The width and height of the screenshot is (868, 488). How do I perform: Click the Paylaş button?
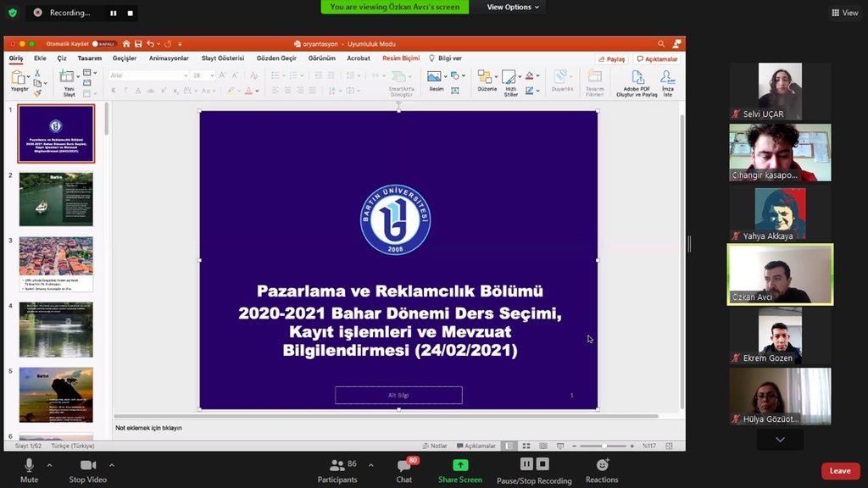coord(612,59)
